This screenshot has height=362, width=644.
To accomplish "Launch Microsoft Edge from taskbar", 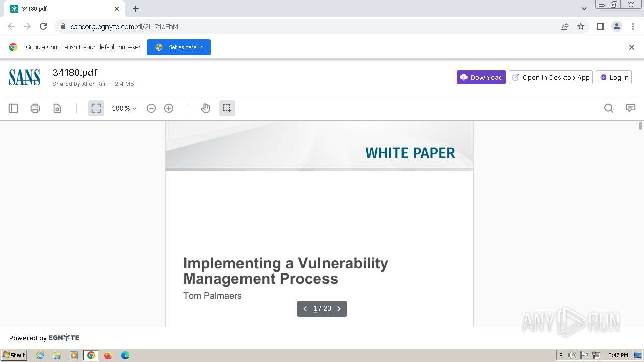I will point(125,355).
